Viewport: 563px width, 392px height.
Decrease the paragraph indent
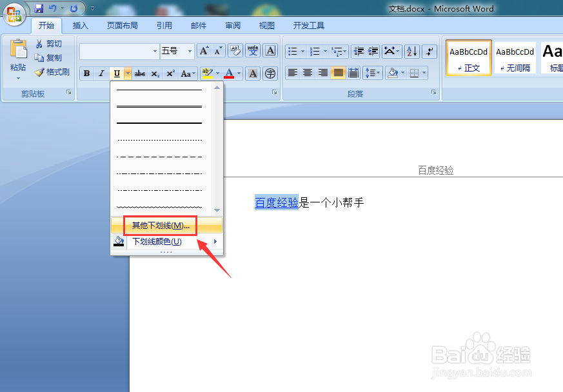pos(359,52)
